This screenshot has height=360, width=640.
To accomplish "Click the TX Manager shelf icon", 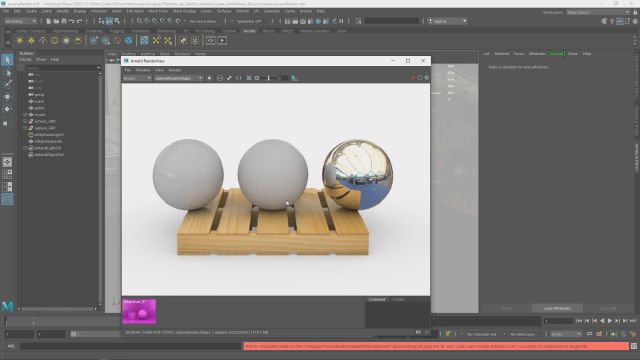I will 144,40.
